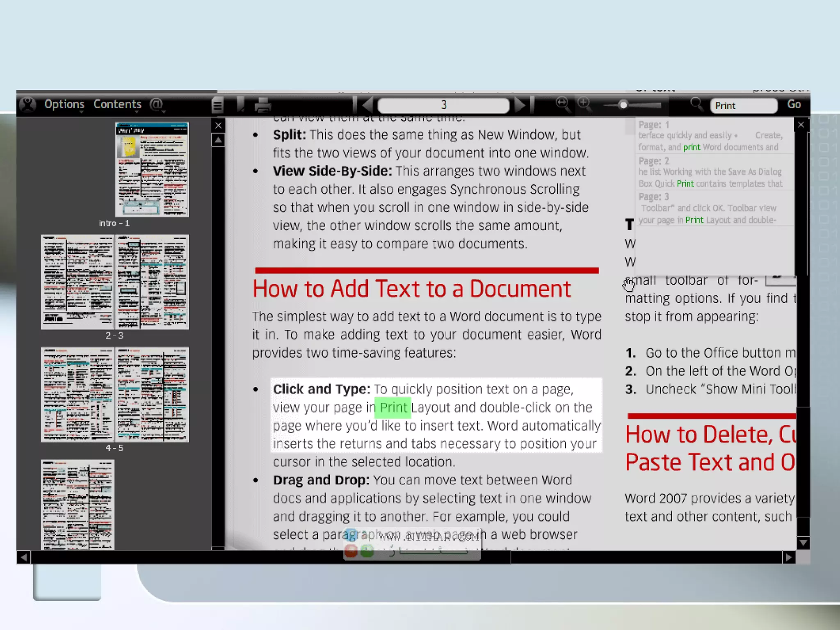Open the Page: 1 search result
840x630 pixels.
710,136
